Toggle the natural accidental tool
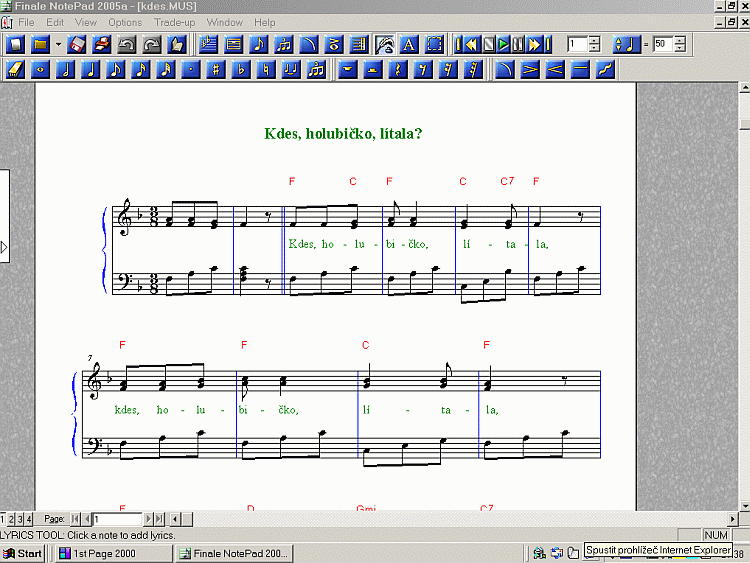 (266, 69)
